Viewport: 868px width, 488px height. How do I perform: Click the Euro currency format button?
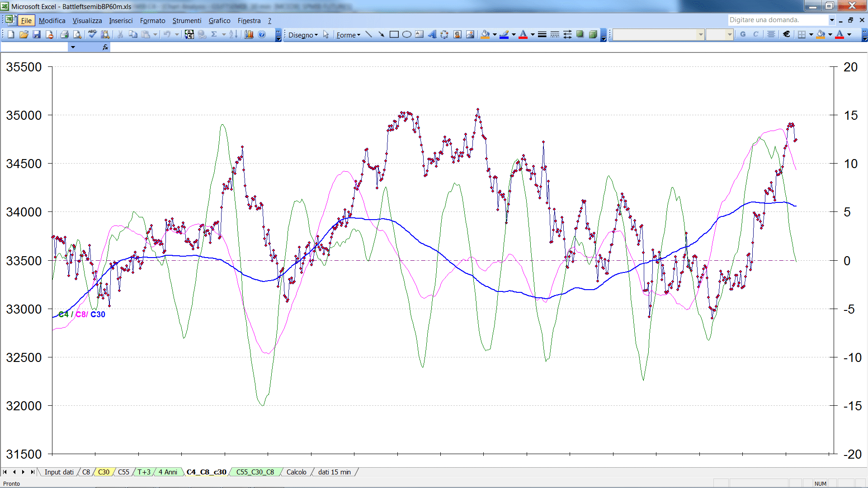pos(787,34)
